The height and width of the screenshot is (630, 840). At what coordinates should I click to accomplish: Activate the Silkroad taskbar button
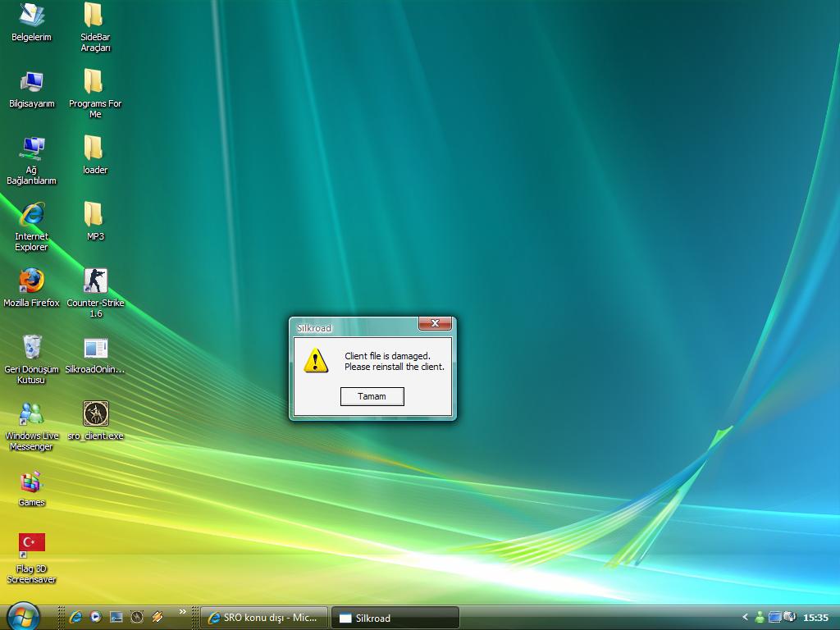pyautogui.click(x=395, y=618)
